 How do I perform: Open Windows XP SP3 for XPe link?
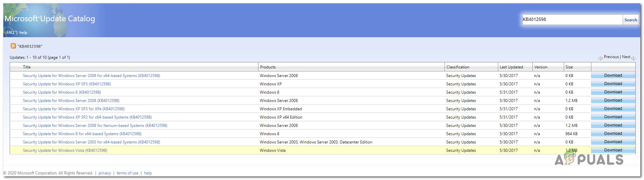coord(74,109)
